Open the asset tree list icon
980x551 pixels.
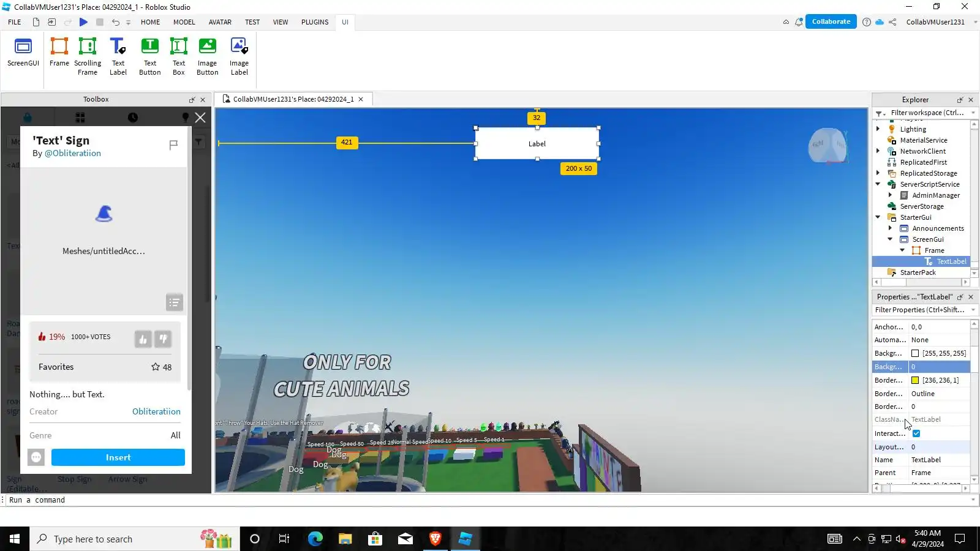click(175, 302)
